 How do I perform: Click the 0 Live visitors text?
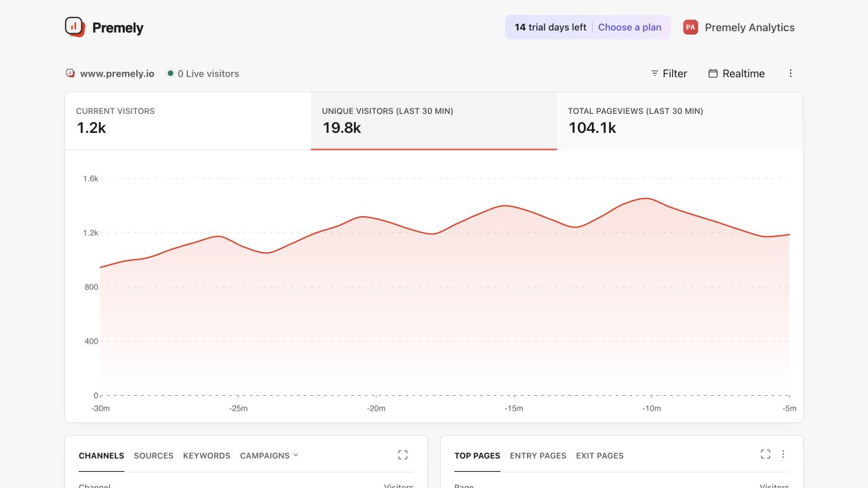pos(208,73)
